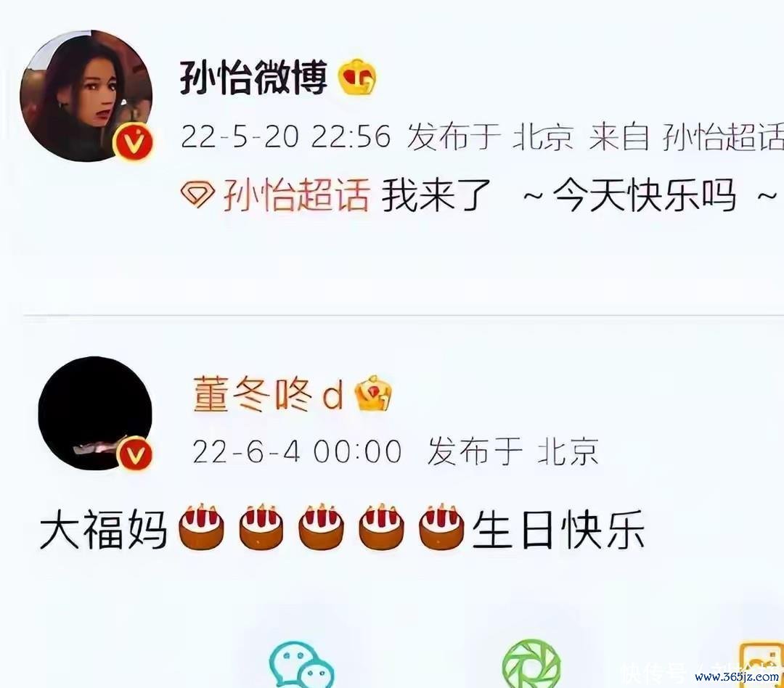Open the 大福妈生日快乐 post text
This screenshot has width=784, height=688.
pyautogui.click(x=342, y=528)
